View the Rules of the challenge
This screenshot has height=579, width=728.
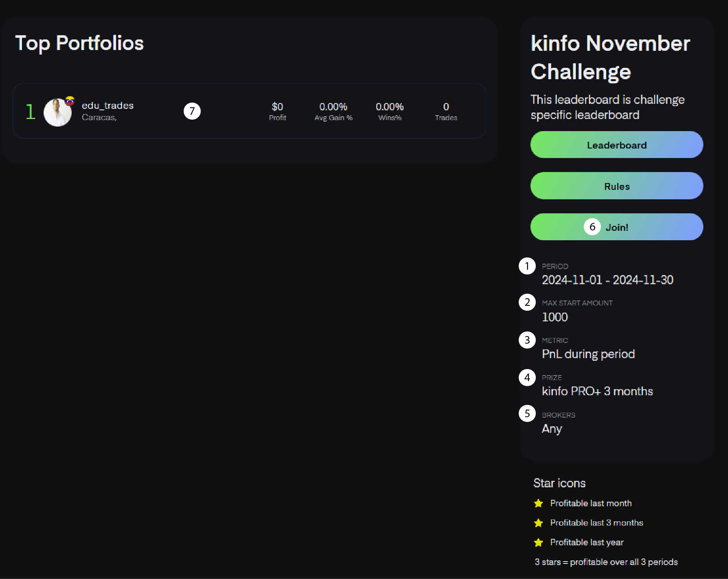coord(617,186)
